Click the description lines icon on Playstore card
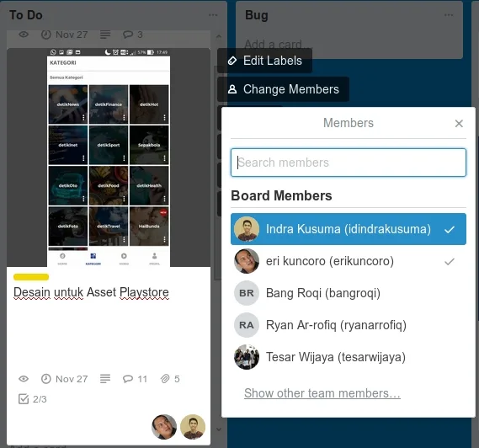Viewport: 479px width, 448px height. pos(105,379)
